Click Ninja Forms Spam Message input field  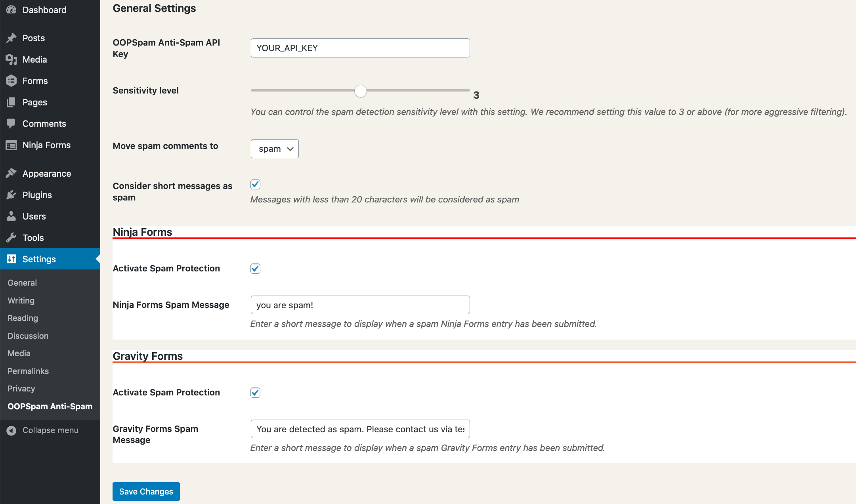point(360,305)
